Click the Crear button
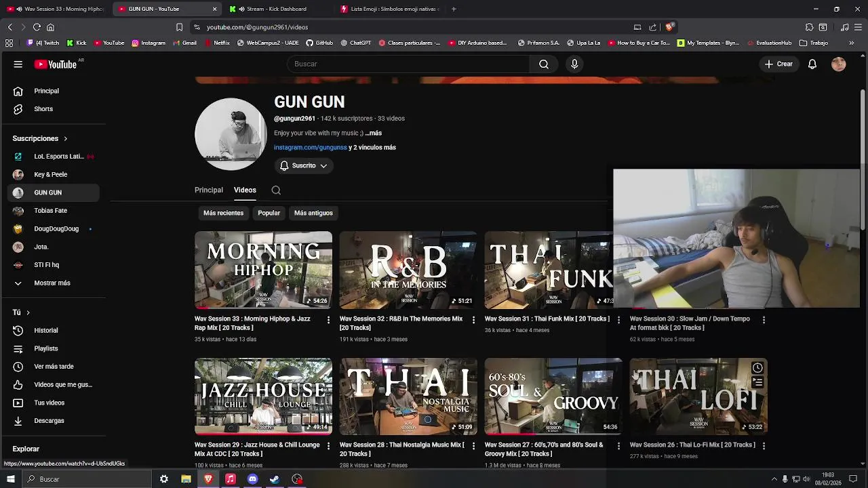The height and width of the screenshot is (488, 868). (778, 64)
